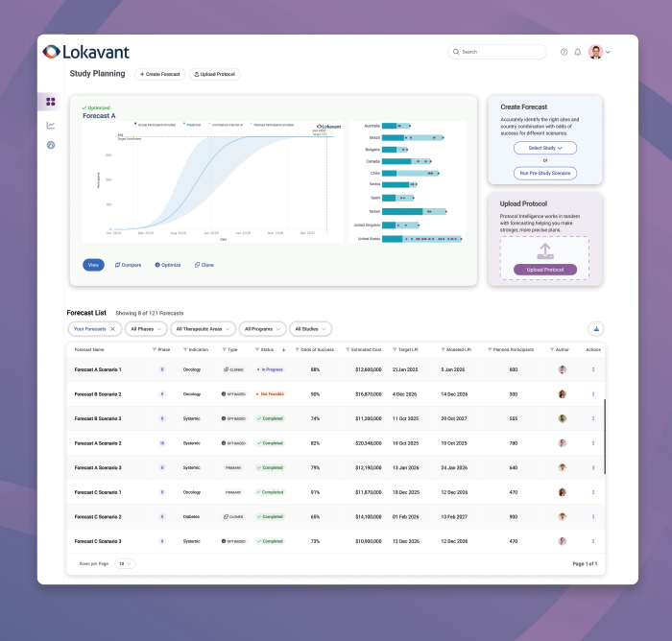Open the line chart icon in sidebar
The image size is (672, 641).
[51, 125]
